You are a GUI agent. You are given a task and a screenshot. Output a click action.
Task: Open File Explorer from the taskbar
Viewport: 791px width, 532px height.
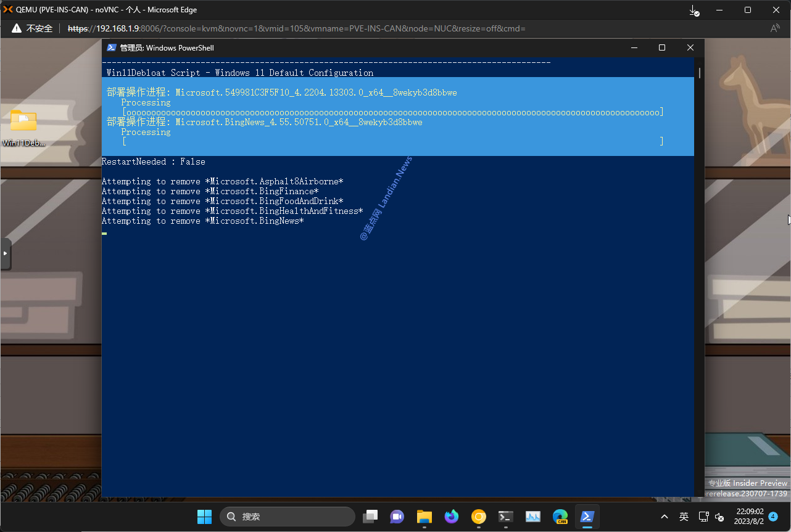pos(424,517)
